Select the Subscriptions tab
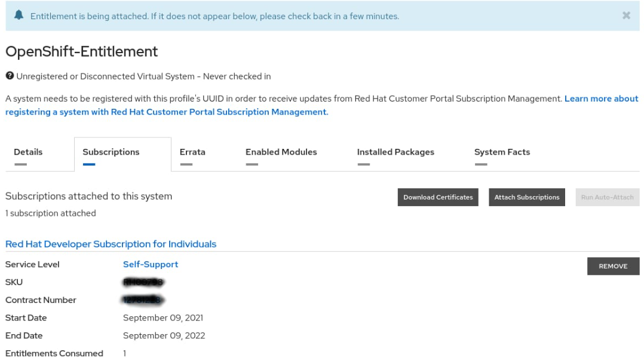This screenshot has height=364, width=644. (x=111, y=152)
